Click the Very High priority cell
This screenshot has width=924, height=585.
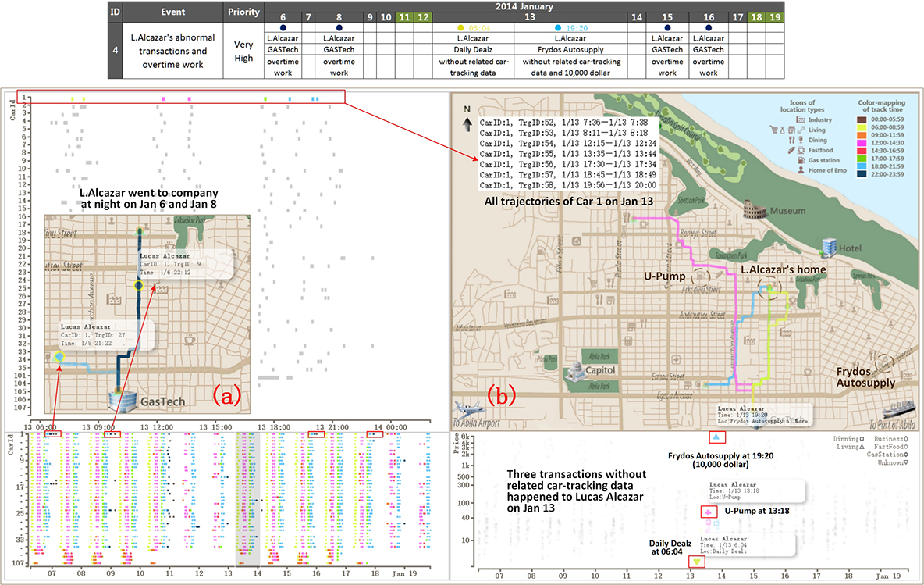pos(243,51)
